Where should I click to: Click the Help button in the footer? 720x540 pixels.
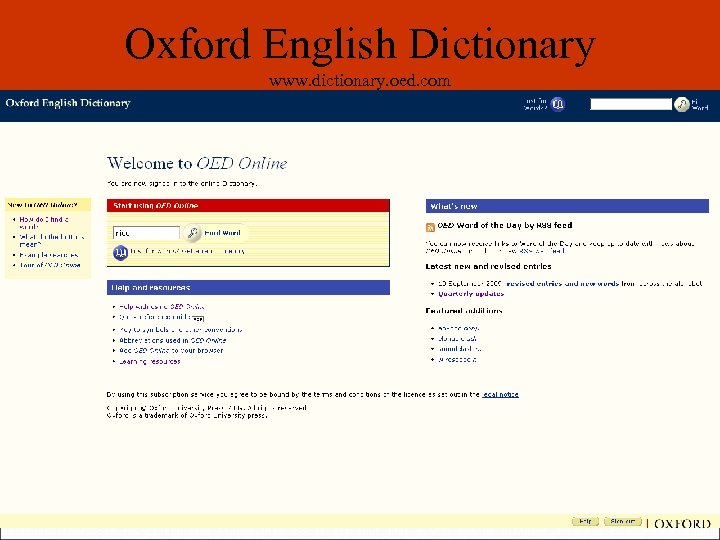tap(585, 521)
